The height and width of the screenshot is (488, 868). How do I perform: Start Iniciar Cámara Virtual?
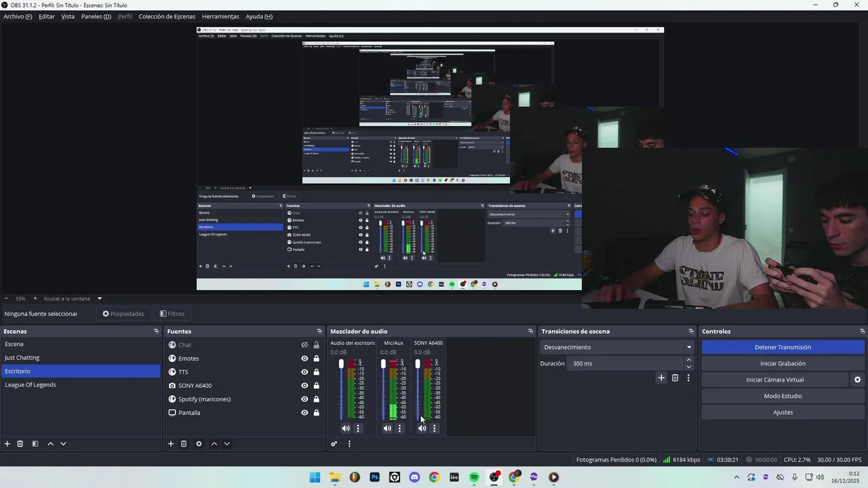(x=775, y=380)
